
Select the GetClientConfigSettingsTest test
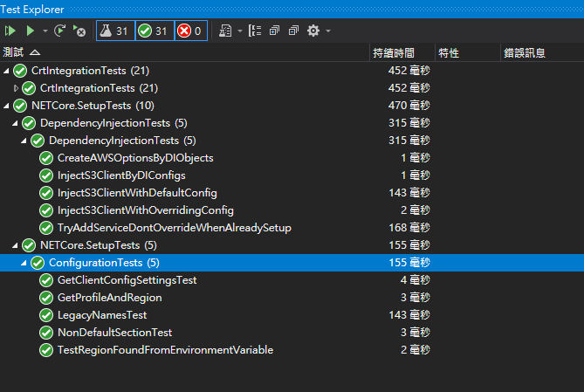pyautogui.click(x=127, y=280)
